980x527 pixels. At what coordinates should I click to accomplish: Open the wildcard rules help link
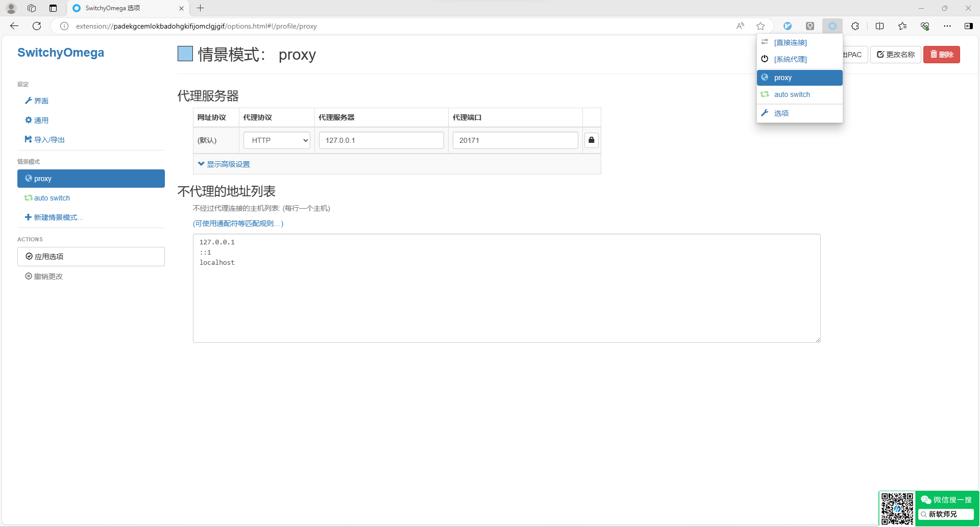coord(238,223)
